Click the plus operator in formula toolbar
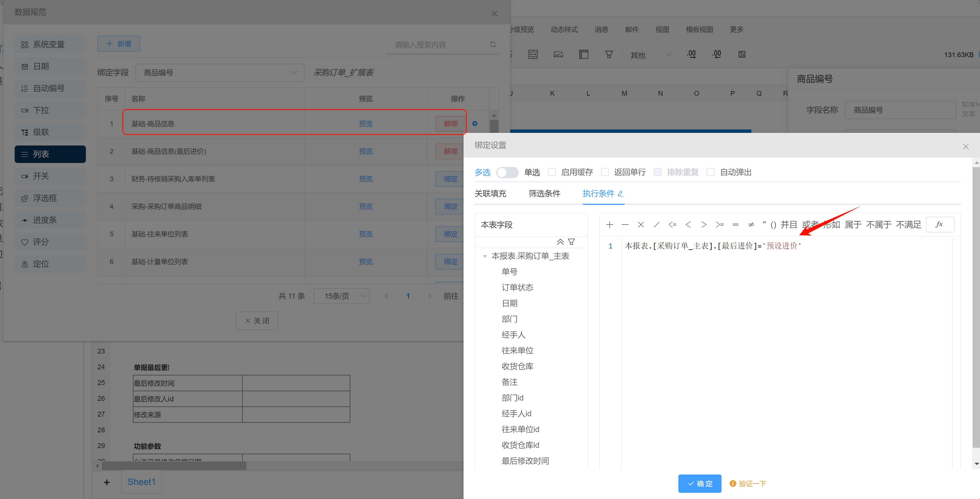 609,225
